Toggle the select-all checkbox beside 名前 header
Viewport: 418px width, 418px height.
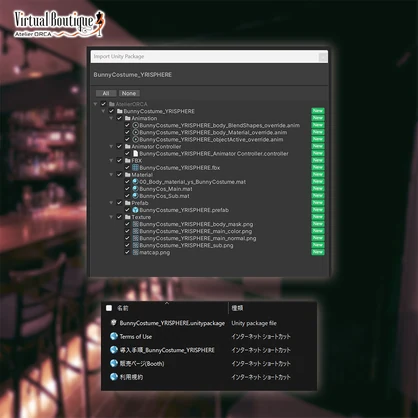[109, 308]
